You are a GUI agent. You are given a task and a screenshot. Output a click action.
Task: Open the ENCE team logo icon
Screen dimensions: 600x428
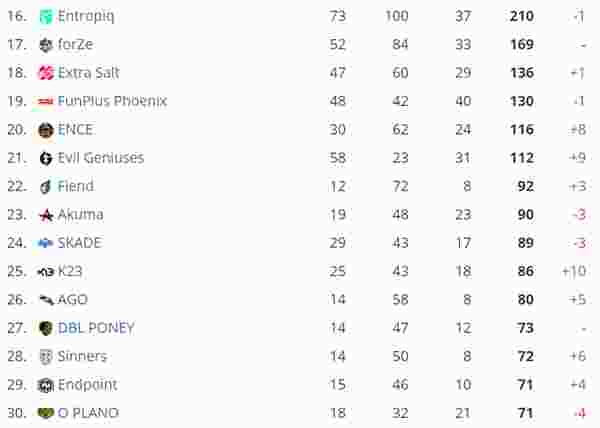click(x=46, y=130)
